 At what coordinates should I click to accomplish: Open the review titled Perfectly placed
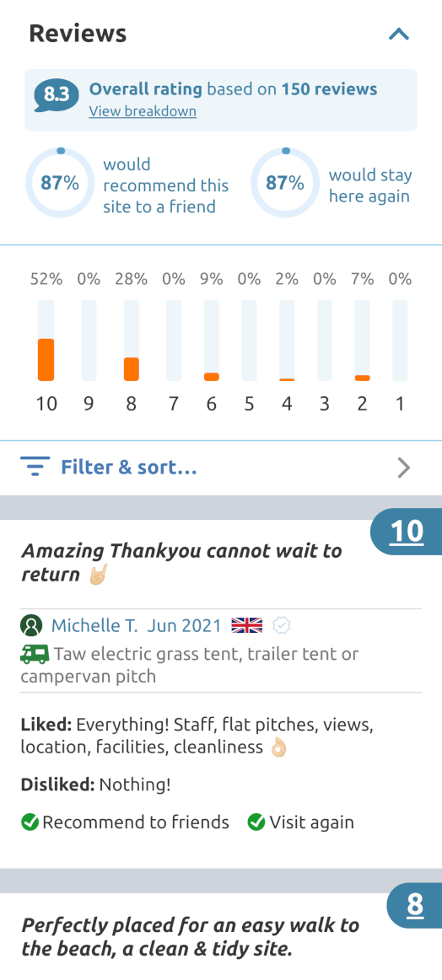tap(191, 938)
